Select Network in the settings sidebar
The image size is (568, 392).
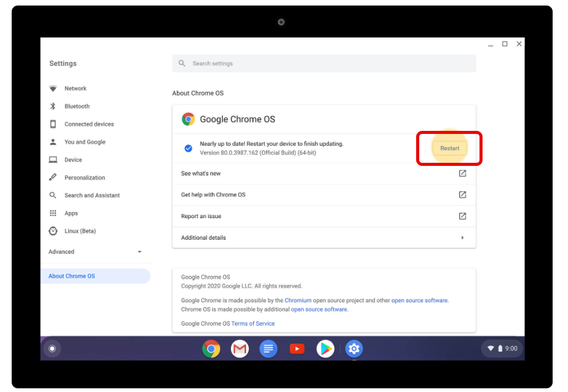[x=75, y=88]
